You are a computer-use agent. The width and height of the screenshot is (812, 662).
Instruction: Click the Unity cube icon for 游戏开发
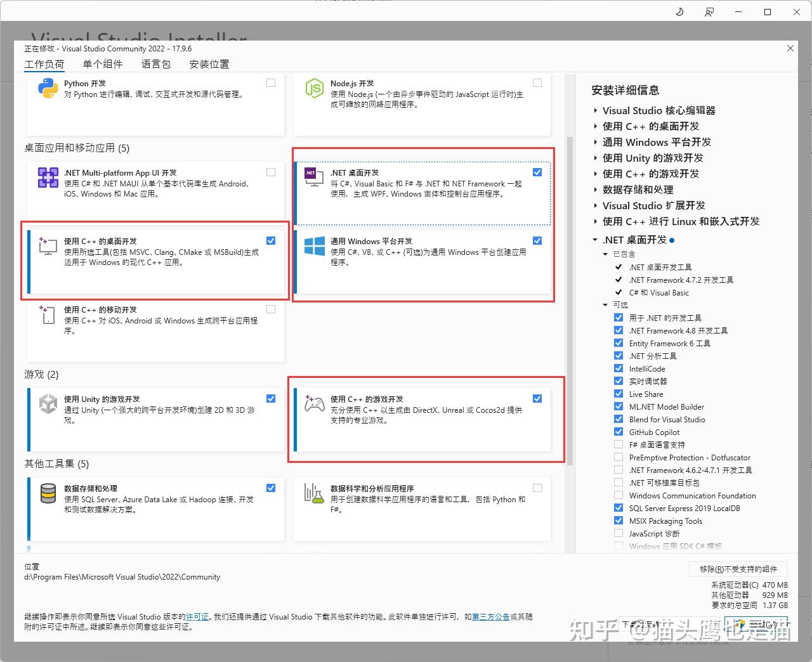(48, 404)
